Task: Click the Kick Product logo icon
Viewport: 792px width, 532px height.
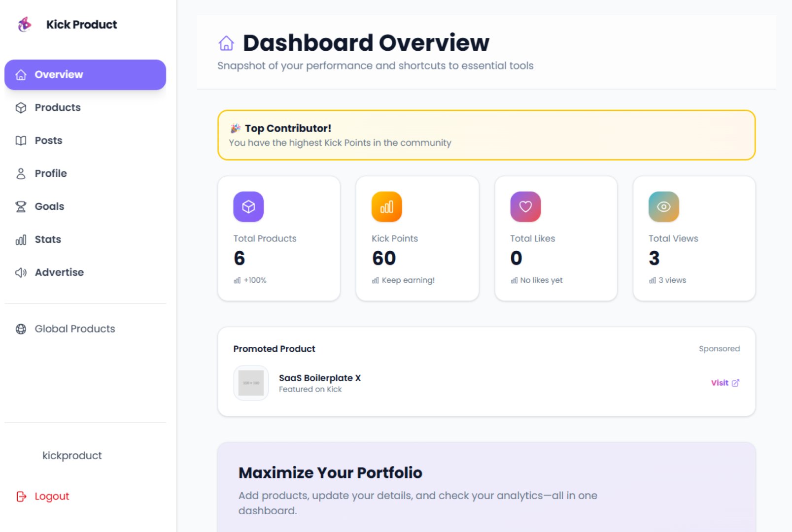Action: click(x=23, y=24)
